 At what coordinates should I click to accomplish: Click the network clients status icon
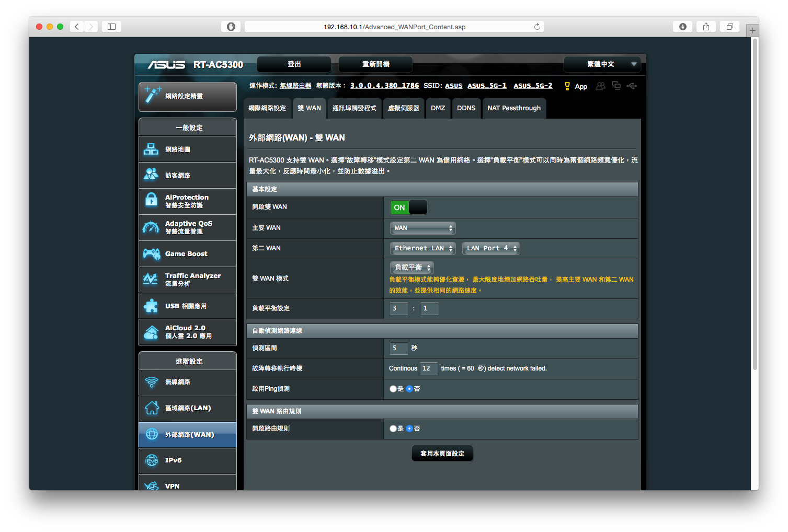pyautogui.click(x=616, y=86)
